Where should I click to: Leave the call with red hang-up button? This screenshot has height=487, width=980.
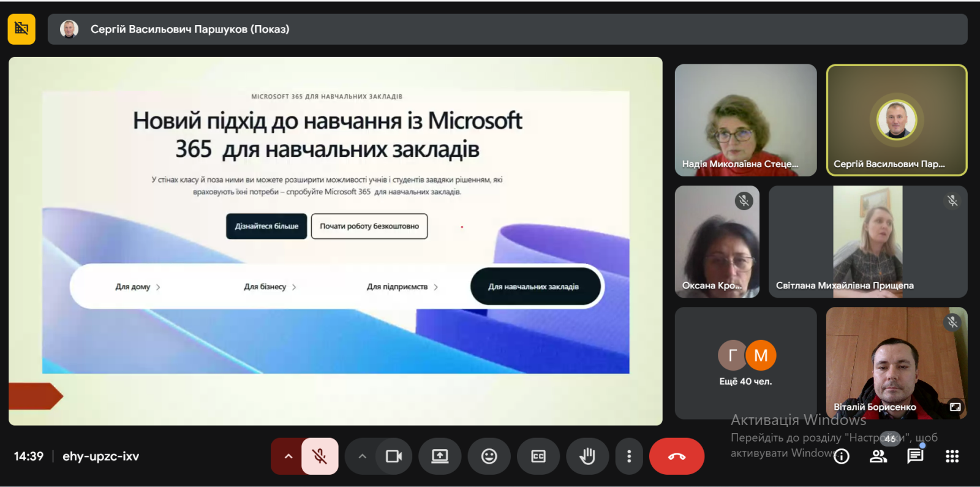[676, 456]
